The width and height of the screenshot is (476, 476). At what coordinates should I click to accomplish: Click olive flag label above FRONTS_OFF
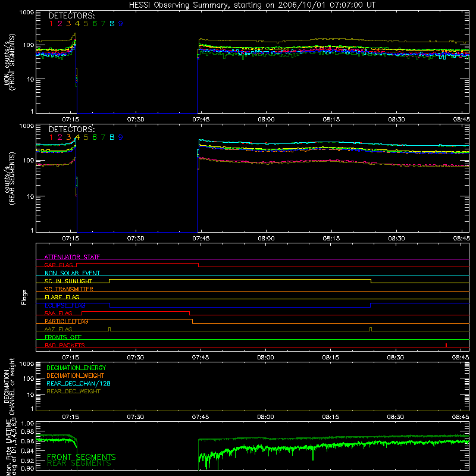pyautogui.click(x=58, y=330)
